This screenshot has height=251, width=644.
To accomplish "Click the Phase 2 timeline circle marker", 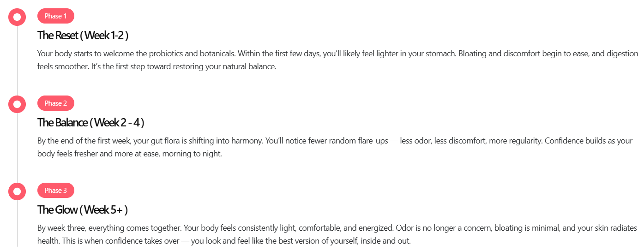I will pos(17,104).
